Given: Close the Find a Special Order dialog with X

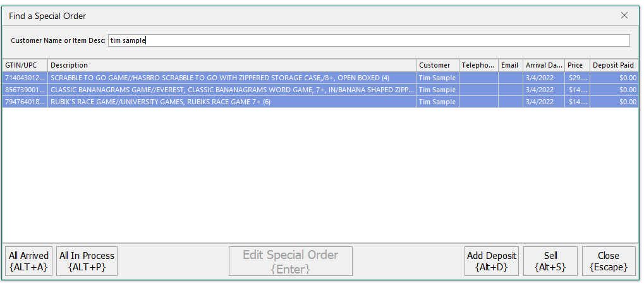Looking at the screenshot, I should [624, 16].
